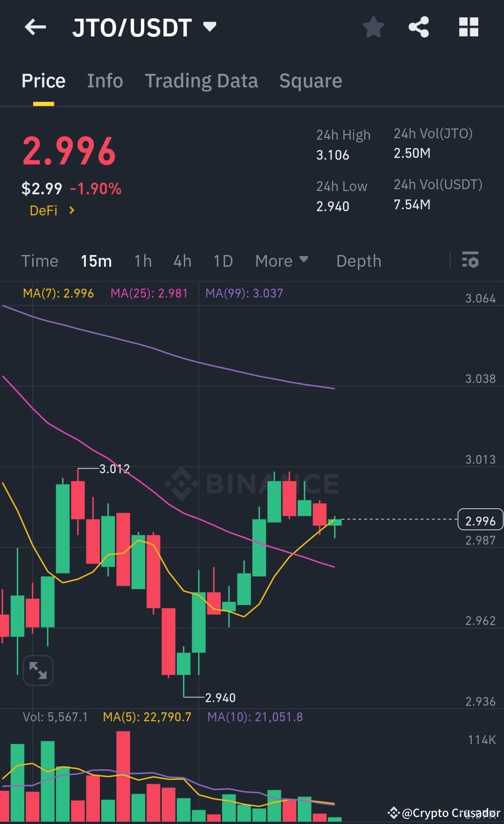The width and height of the screenshot is (504, 824).
Task: Open the More timeframe dropdown
Action: tap(282, 261)
